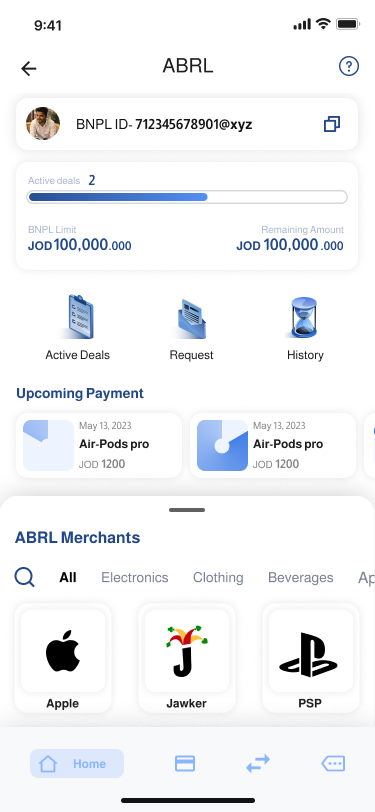The image size is (375, 812).
Task: Open the more tag icon in bottom bar
Action: point(333,763)
